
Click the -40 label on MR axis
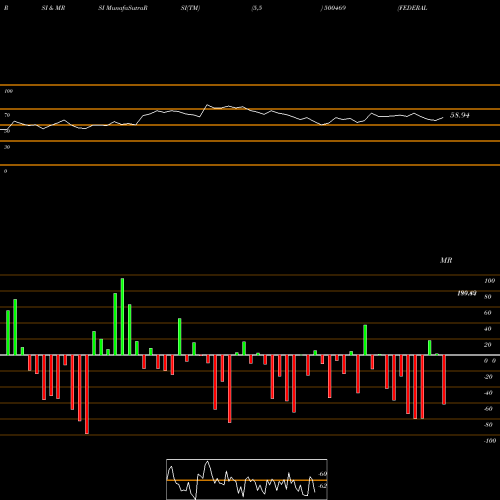click(488, 393)
